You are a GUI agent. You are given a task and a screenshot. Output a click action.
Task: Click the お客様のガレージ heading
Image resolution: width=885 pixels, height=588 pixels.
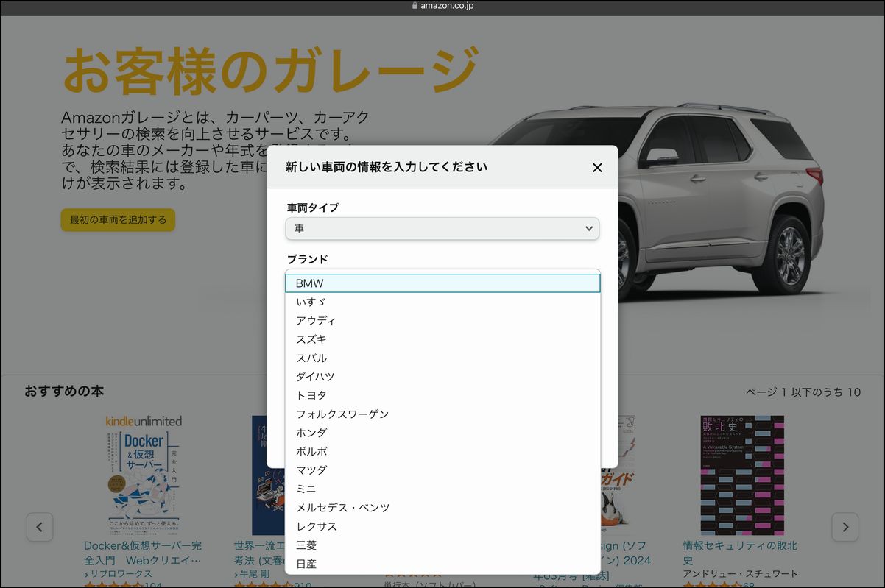[x=271, y=71]
